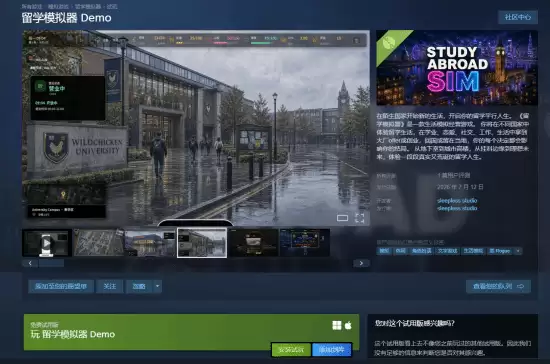
Task: Click the Windows platform icon
Action: [x=337, y=325]
